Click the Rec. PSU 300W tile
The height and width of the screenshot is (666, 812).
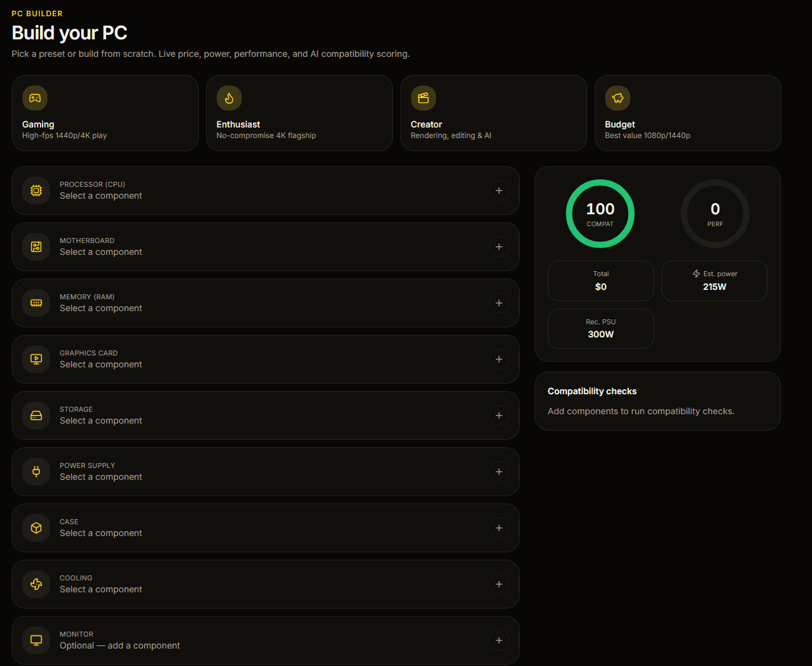(601, 329)
